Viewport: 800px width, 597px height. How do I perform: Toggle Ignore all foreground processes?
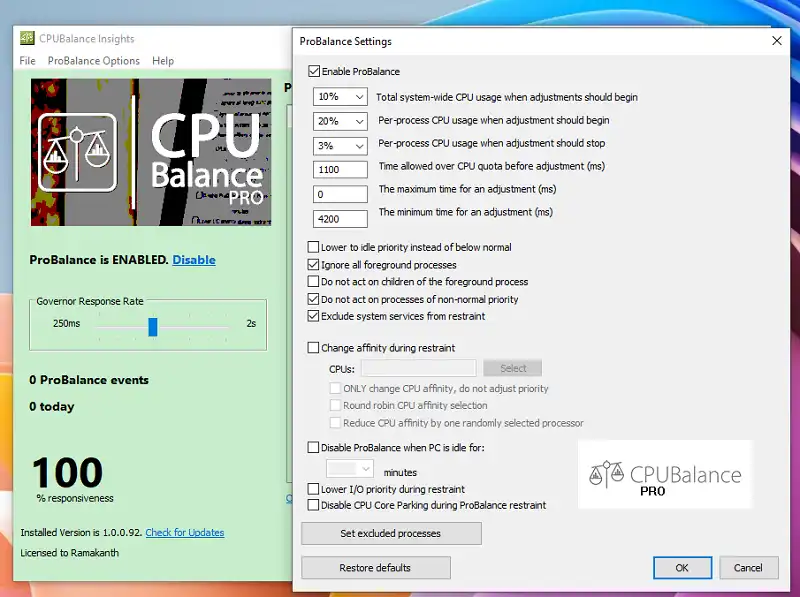click(x=314, y=265)
